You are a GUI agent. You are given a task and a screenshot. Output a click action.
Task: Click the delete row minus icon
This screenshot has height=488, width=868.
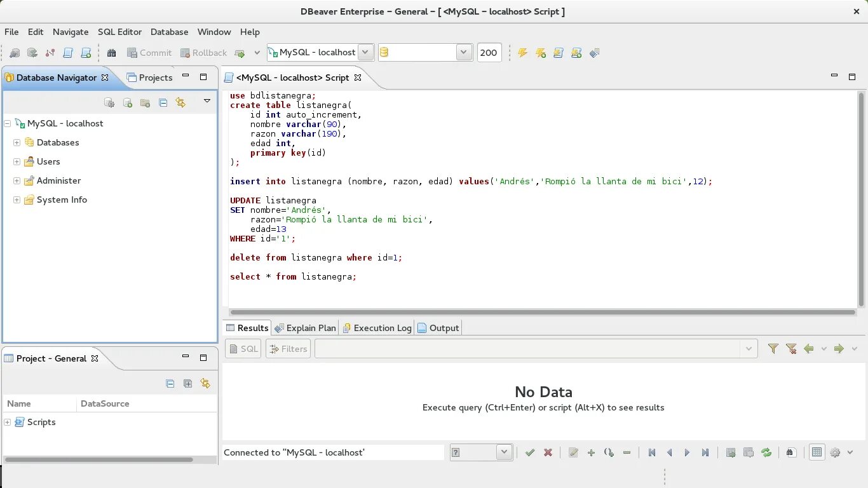[627, 452]
